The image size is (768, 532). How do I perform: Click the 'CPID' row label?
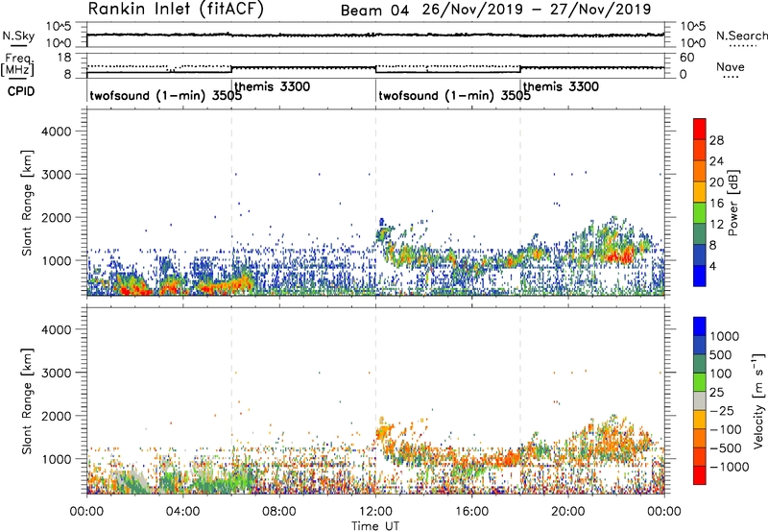(x=21, y=91)
